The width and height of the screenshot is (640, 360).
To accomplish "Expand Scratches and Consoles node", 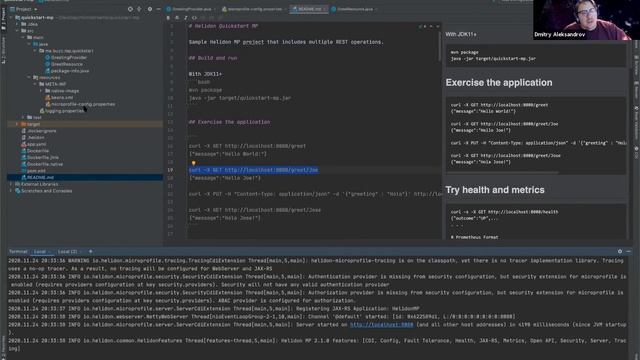I will click(11, 191).
